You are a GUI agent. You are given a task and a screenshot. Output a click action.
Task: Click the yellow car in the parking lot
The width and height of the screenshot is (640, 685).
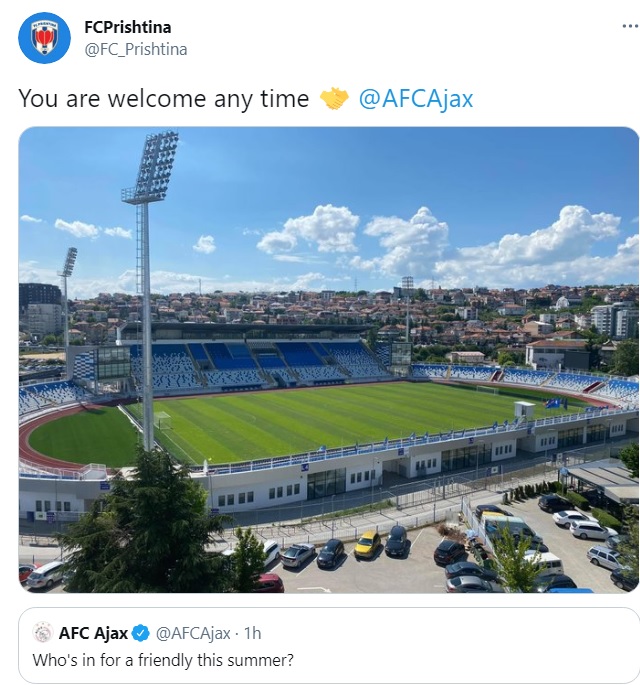click(367, 544)
